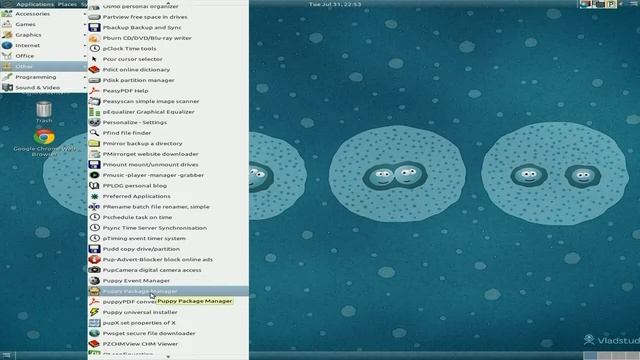The width and height of the screenshot is (640, 360).
Task: Click the Pbackup Backup and Sync icon
Action: tap(94, 27)
